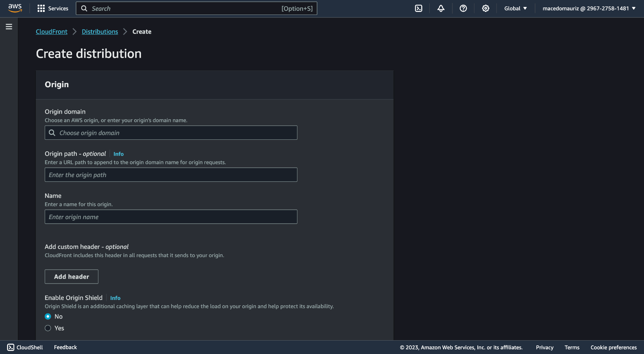
Task: Click the magnifier icon in the AWS search bar
Action: pyautogui.click(x=84, y=8)
